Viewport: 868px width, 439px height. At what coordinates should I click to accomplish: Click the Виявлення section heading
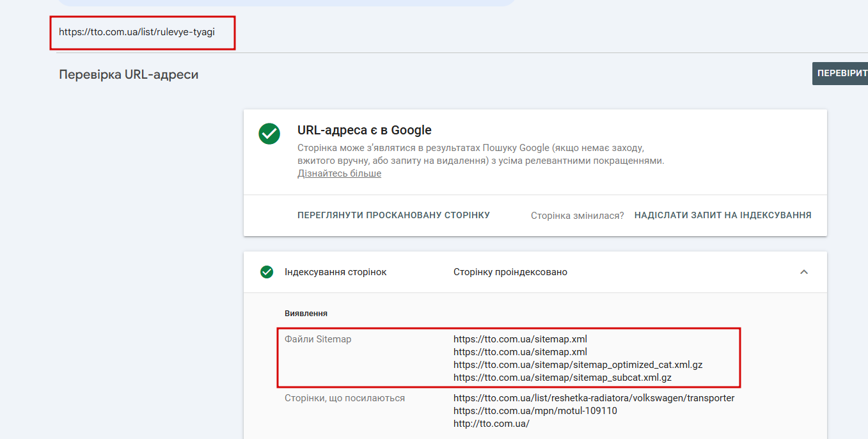pyautogui.click(x=306, y=314)
